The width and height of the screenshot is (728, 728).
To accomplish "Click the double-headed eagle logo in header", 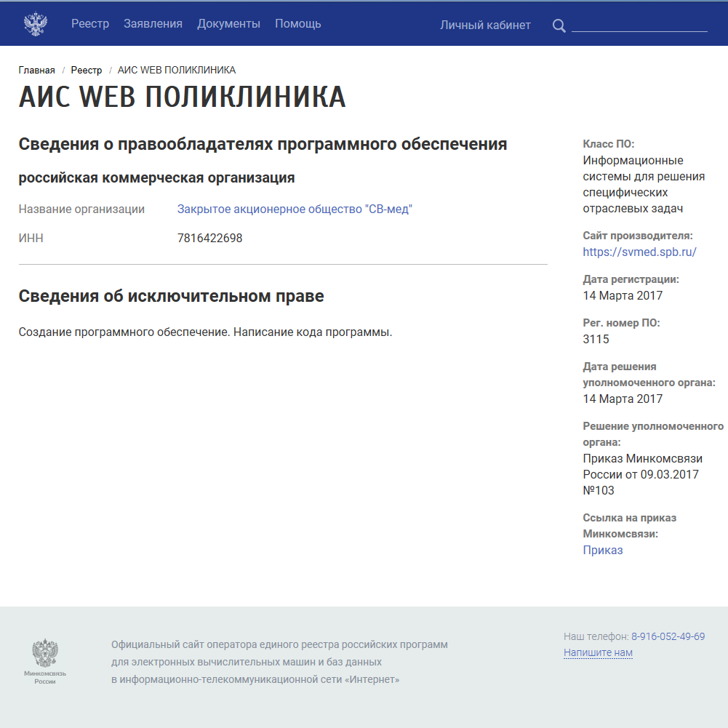I will point(36,24).
